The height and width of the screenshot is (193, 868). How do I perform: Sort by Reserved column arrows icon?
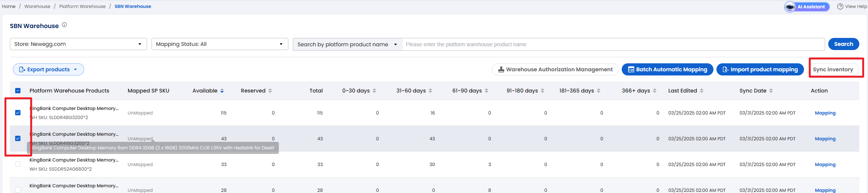[270, 91]
